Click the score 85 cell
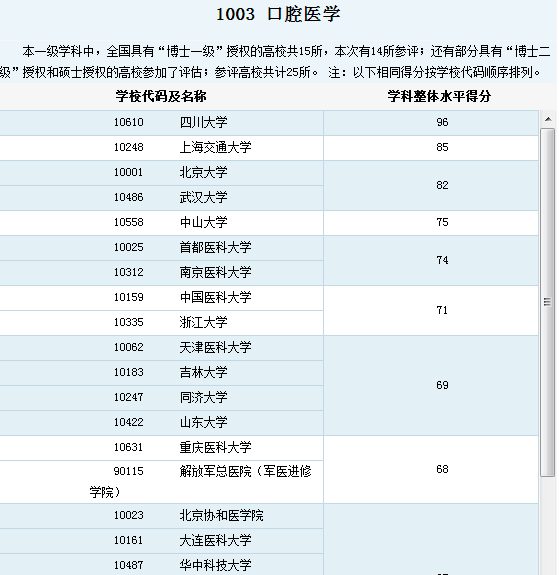Viewport: 559px width, 575px height. pos(431,148)
